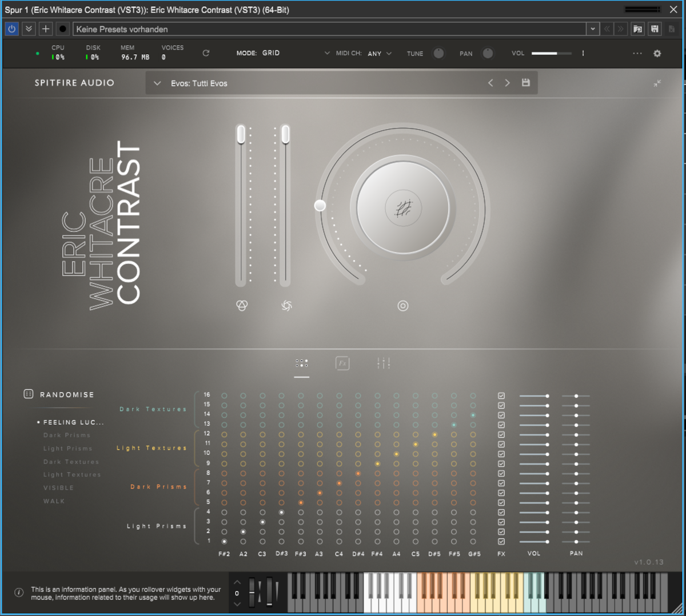Screen dimensions: 686x616
Task: Go to next preset with right arrow
Action: click(507, 83)
